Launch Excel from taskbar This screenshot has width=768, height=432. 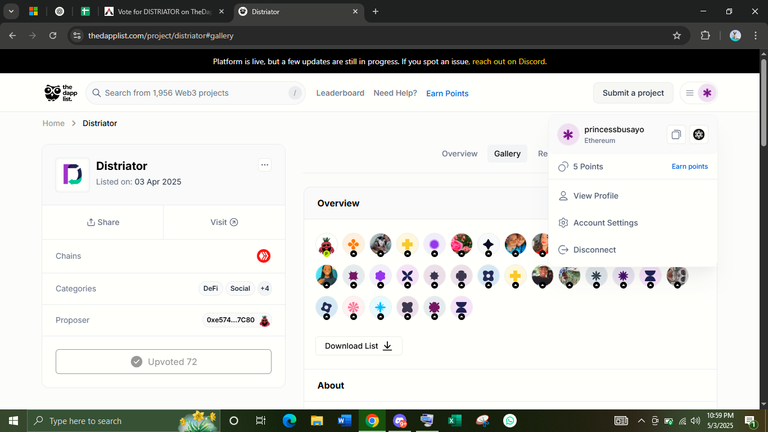[x=455, y=421]
